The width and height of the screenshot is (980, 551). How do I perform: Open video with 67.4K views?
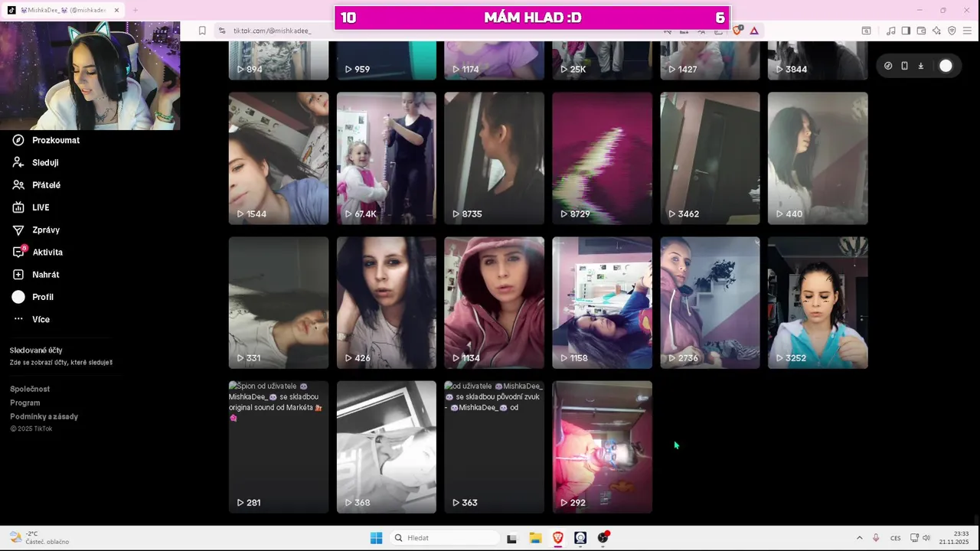pyautogui.click(x=387, y=158)
